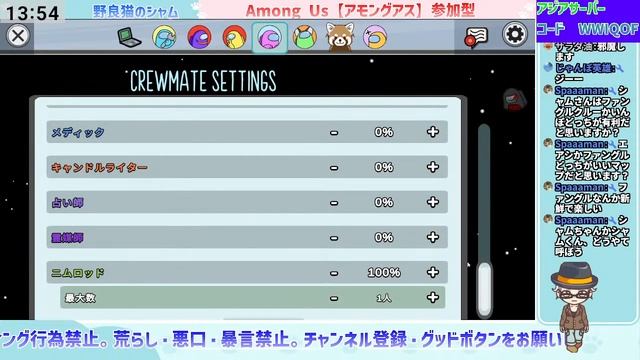Select the pink crewmate settings tab
Viewport: 640px width, 360px height.
click(269, 38)
